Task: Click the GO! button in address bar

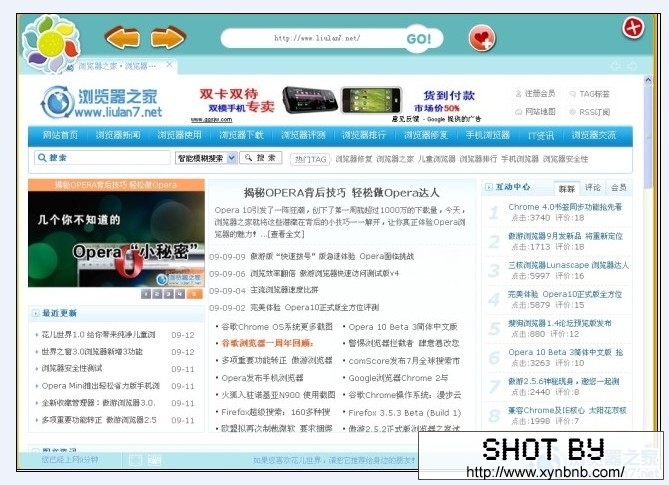Action: point(419,39)
